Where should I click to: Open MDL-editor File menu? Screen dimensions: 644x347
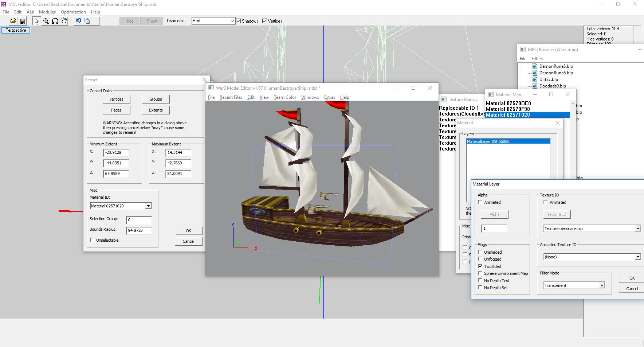6,12
